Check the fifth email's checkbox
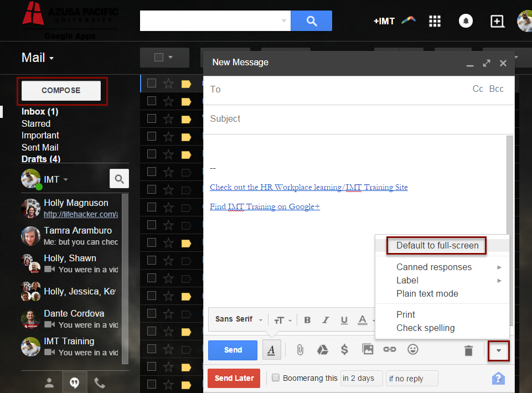Screen dimensions: 532x393 point(152,154)
